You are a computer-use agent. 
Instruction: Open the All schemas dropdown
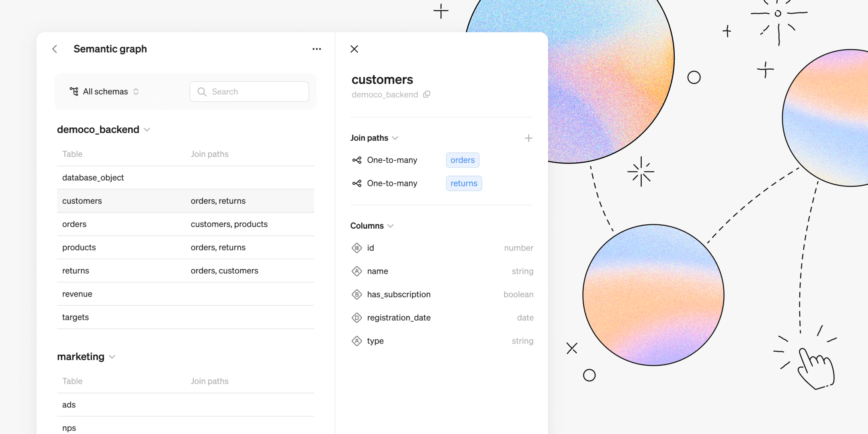point(104,92)
